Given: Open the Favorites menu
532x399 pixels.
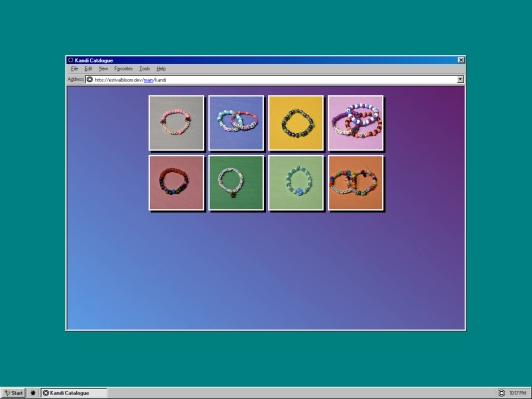Looking at the screenshot, I should pyautogui.click(x=123, y=69).
